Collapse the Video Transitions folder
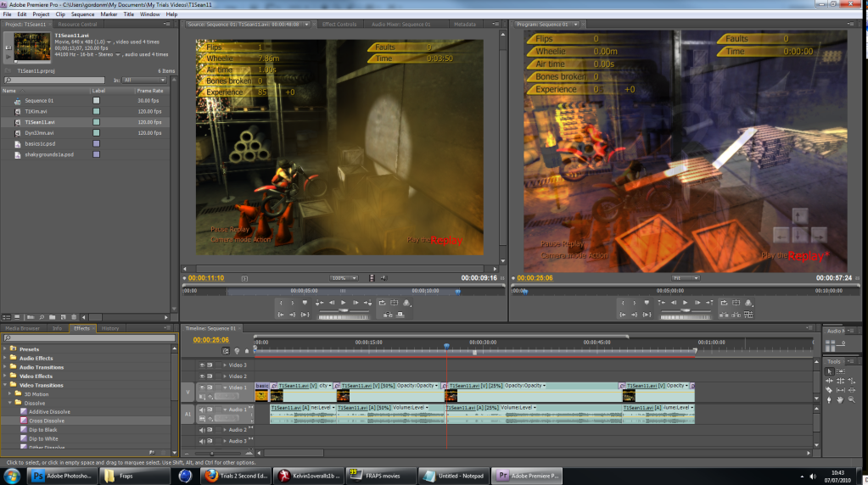Screen dimensions: 868x485 tap(4, 385)
